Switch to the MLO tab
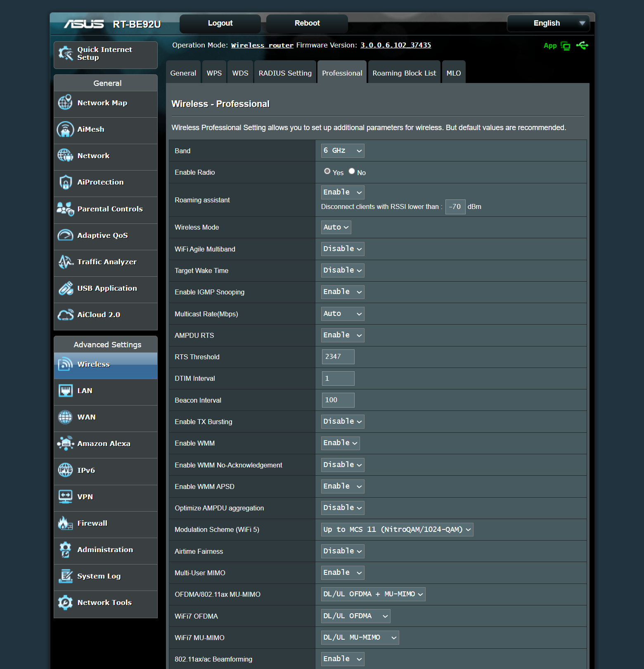 coord(454,72)
